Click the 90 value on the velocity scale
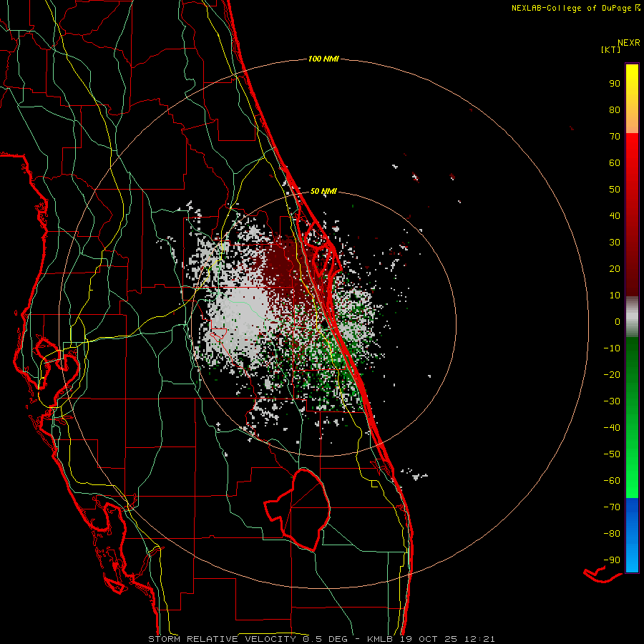This screenshot has height=644, width=644. 615,84
